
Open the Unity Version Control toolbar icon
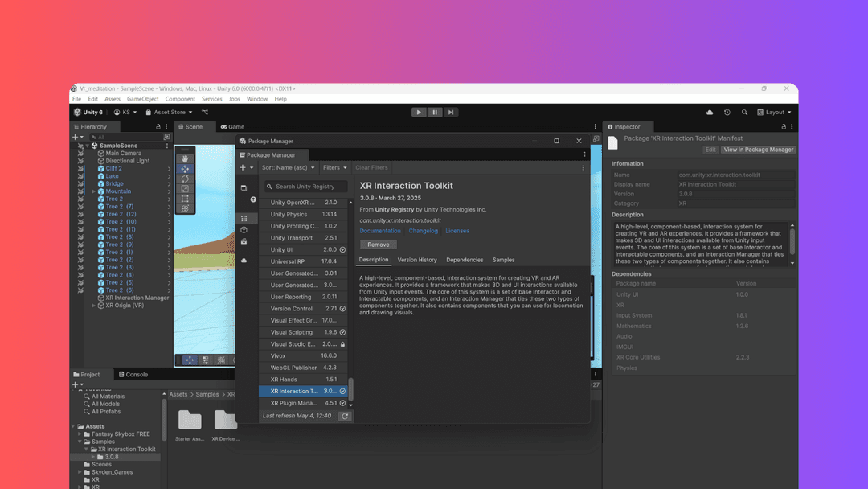click(205, 113)
